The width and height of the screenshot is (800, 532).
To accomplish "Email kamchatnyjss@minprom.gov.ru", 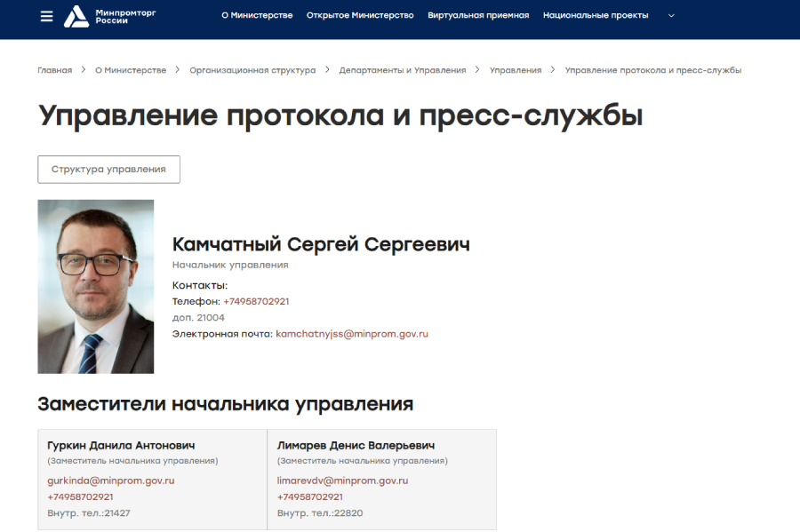I will click(x=353, y=334).
